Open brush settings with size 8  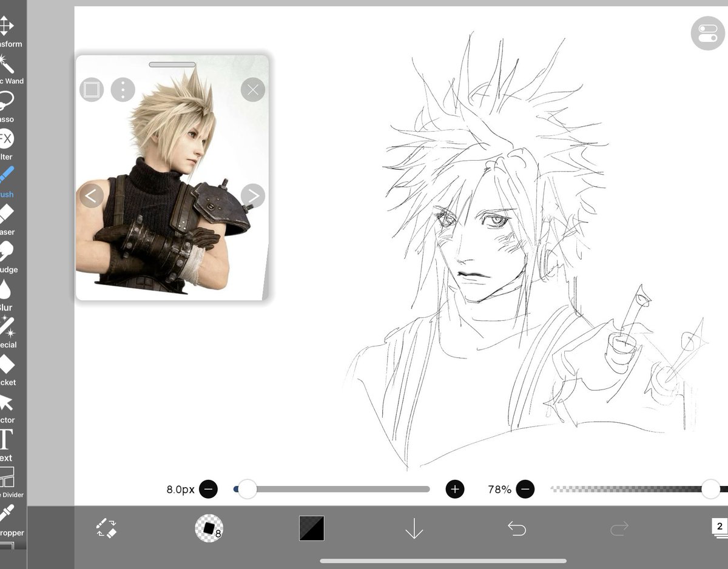click(x=209, y=528)
